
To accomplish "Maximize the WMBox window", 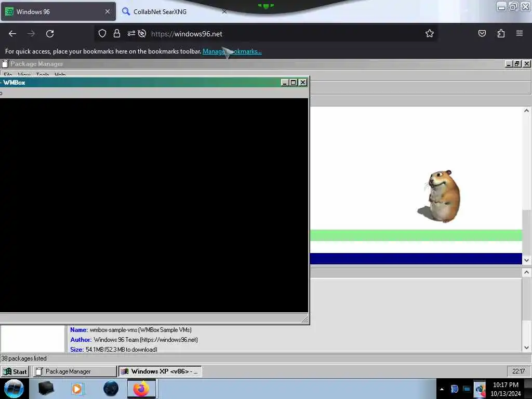I will 294,83.
